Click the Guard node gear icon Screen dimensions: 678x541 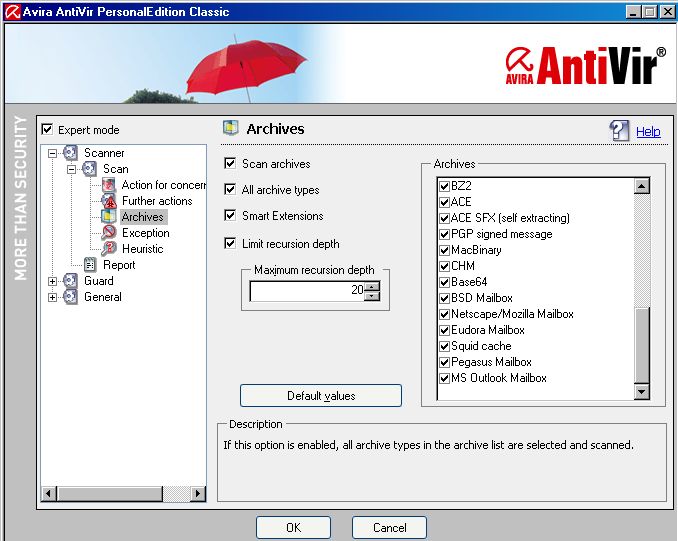pyautogui.click(x=70, y=281)
